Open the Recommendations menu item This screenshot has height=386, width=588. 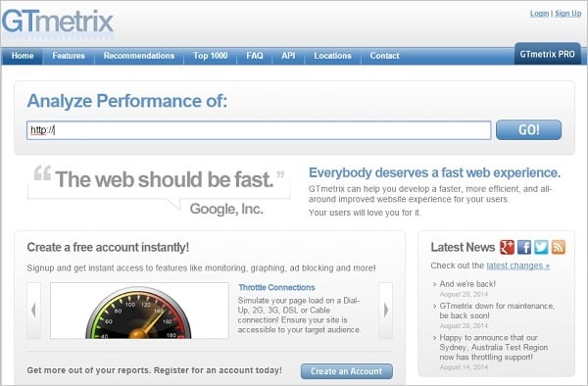tap(139, 56)
